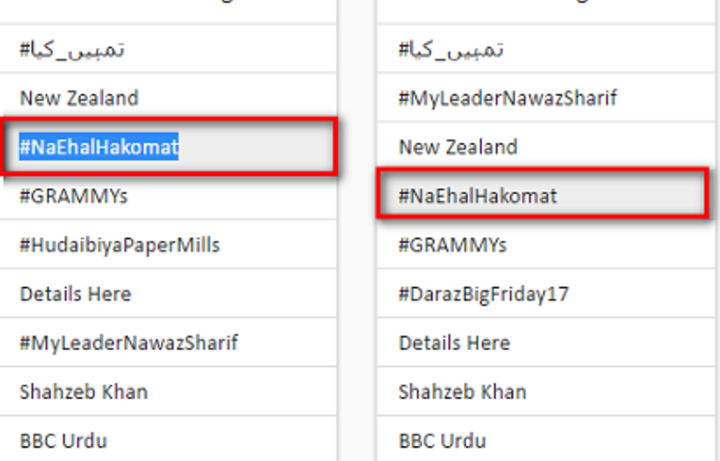This screenshot has width=720, height=461.
Task: Click boxed #NaEhalHakomat in right list
Action: pos(478,196)
